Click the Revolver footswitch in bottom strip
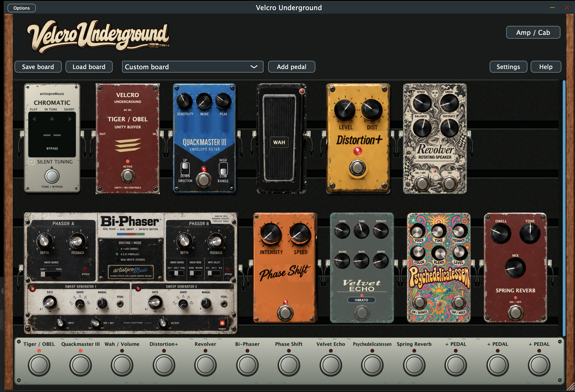Viewport: 575px width, 392px height. (205, 365)
